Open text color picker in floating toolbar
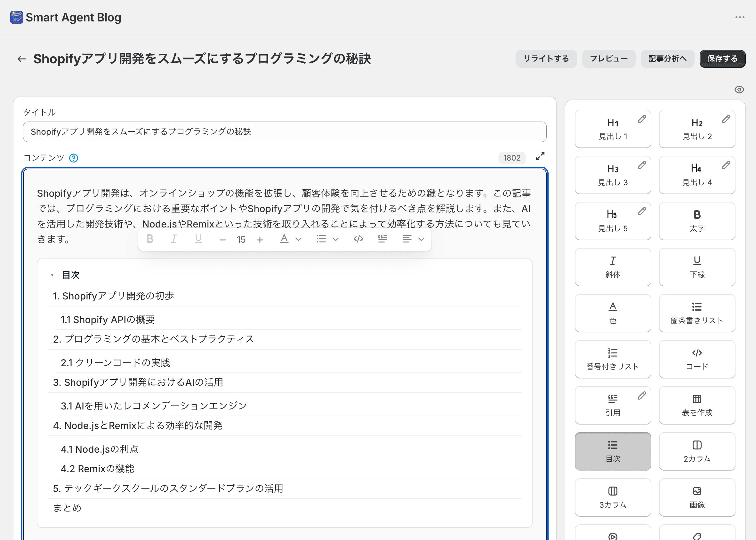 (x=284, y=239)
